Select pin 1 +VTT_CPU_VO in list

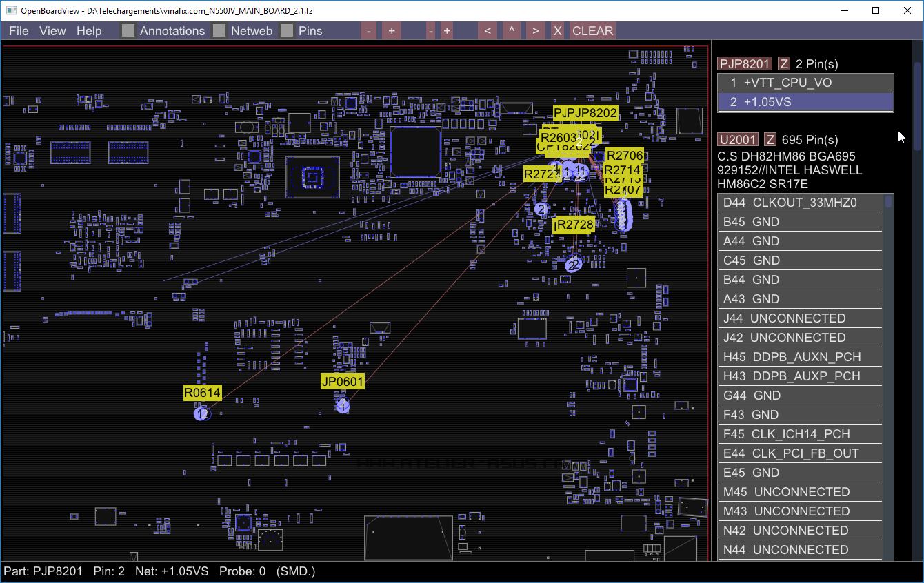[x=805, y=83]
